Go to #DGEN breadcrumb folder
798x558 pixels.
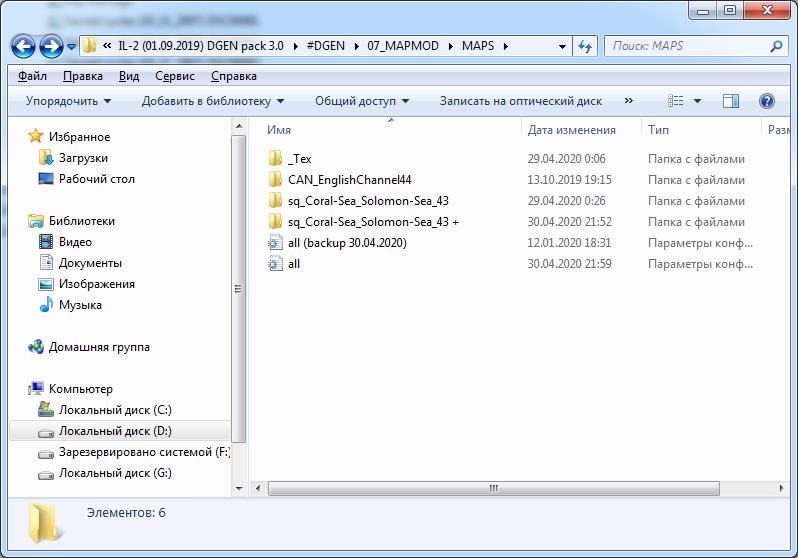point(326,46)
